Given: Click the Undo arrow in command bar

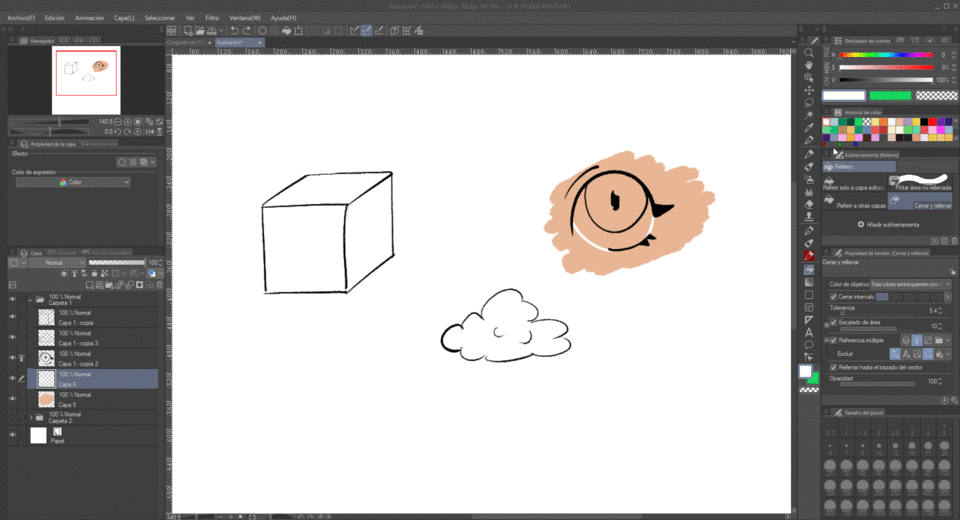Looking at the screenshot, I should [234, 31].
